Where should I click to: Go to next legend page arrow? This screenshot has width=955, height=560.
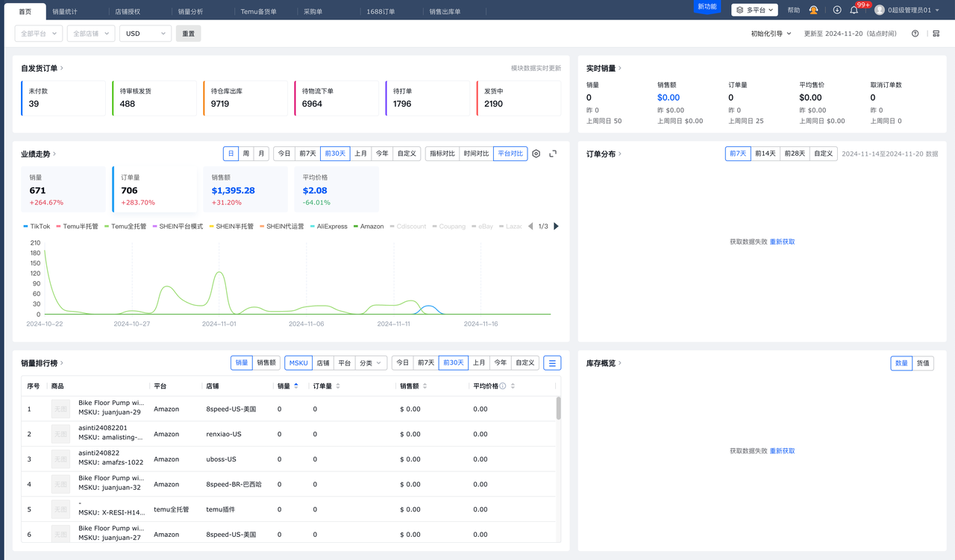click(556, 227)
